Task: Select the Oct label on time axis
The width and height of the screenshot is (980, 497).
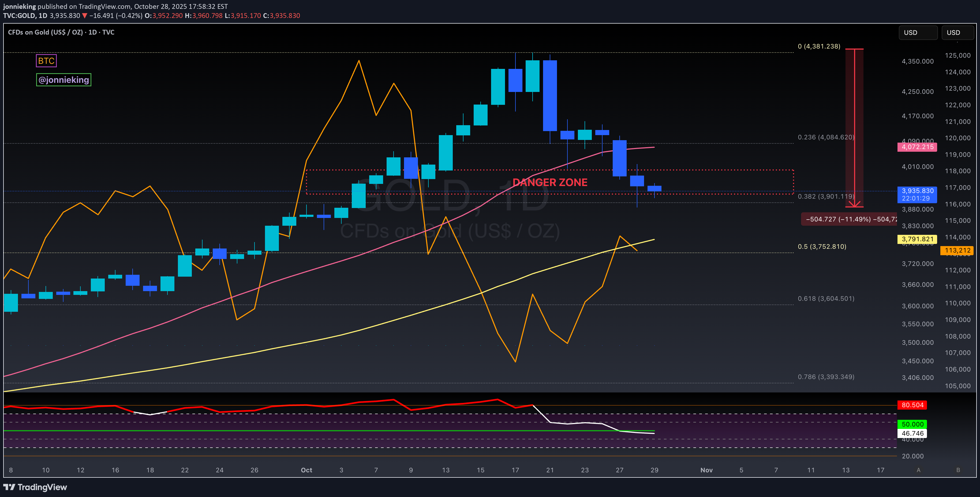Action: (x=306, y=470)
